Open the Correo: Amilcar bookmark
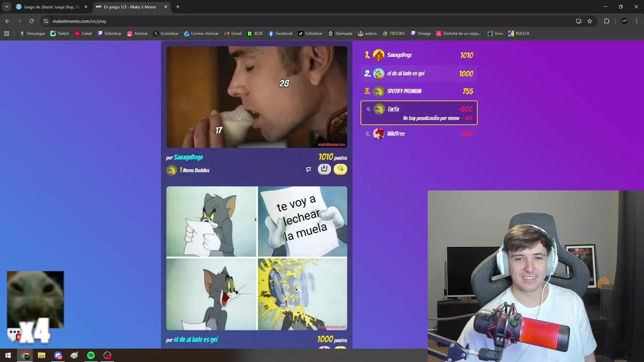Viewport: 644px width, 362px height. pyautogui.click(x=201, y=34)
